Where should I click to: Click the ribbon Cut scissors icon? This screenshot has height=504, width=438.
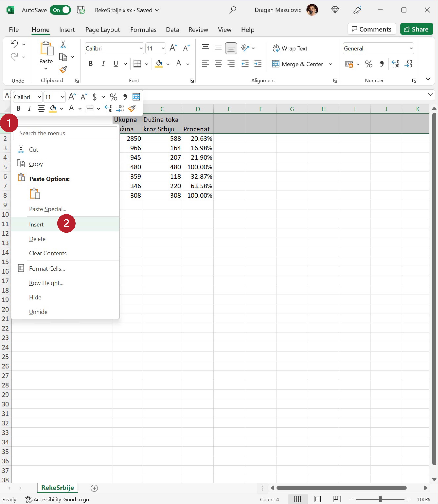click(x=63, y=44)
